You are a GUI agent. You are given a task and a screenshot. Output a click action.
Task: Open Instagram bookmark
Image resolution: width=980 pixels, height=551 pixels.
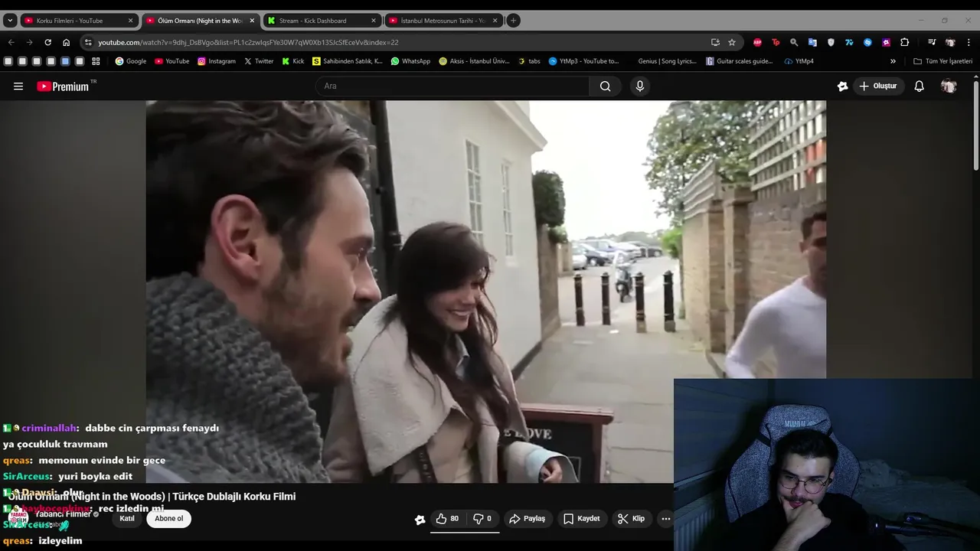(217, 61)
